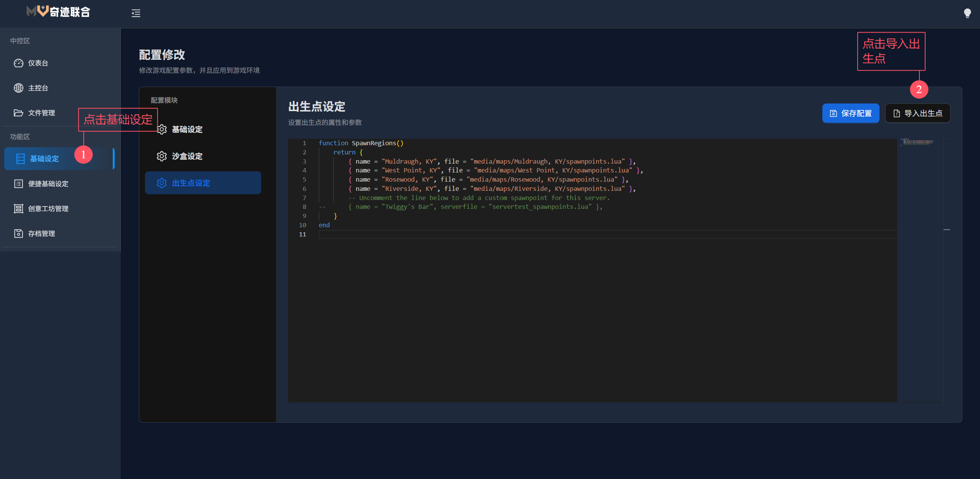Click line number 8 in editor gutter
The image size is (980, 479).
point(305,207)
